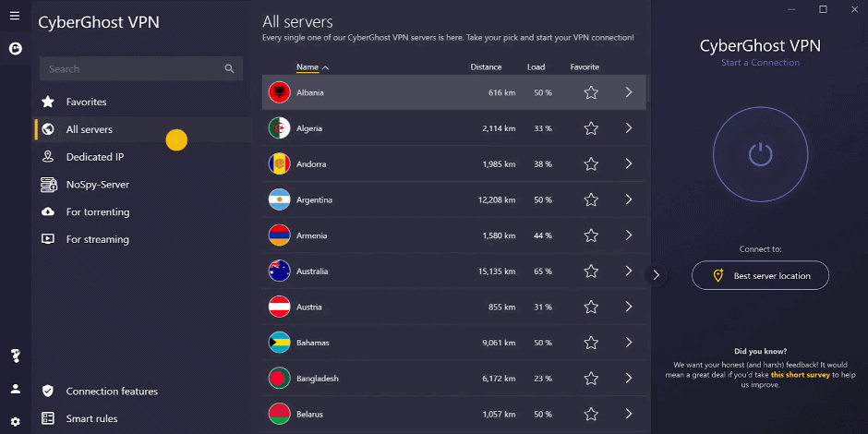868x434 pixels.
Task: Open the help question mark icon
Action: tap(16, 356)
